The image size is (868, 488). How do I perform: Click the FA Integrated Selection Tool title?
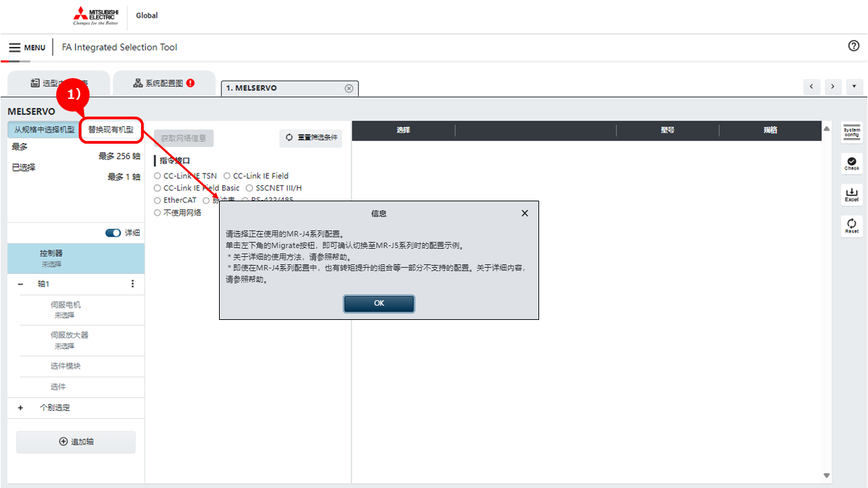[119, 47]
